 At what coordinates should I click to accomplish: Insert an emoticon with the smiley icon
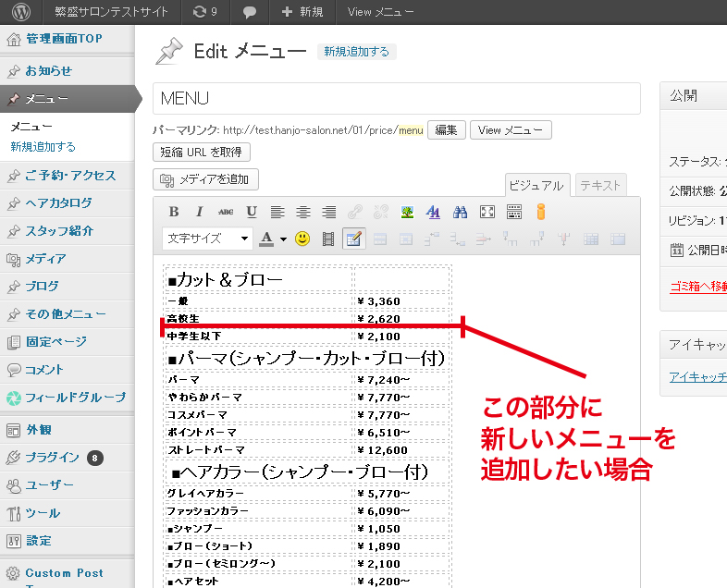tap(302, 239)
